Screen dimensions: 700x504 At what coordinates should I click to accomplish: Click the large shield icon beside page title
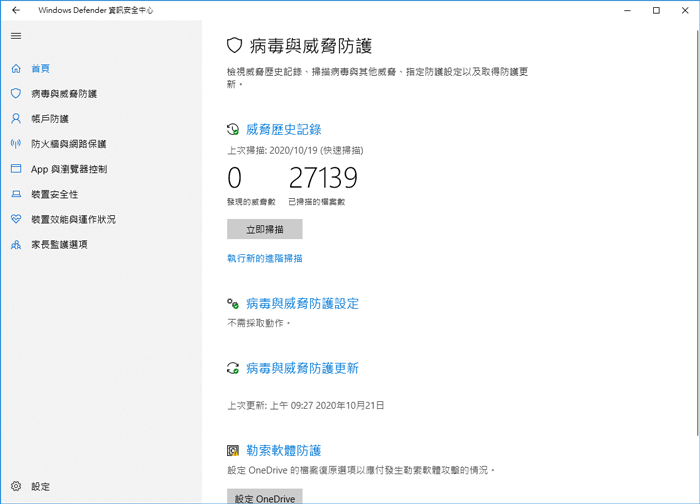235,46
